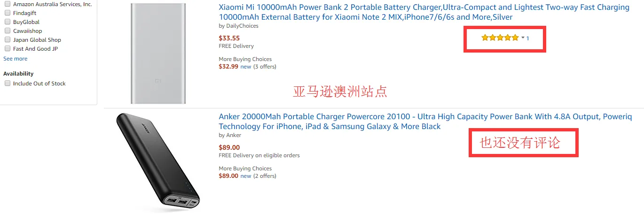Screen dimensions: 644x214
Task: Check Fast And Good JP seller
Action: [8, 48]
